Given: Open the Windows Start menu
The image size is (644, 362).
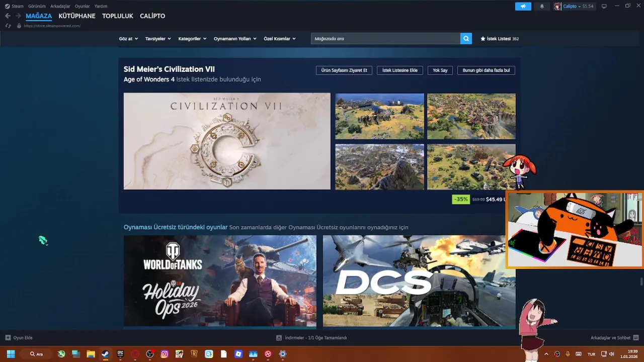Looking at the screenshot, I should click(11, 354).
